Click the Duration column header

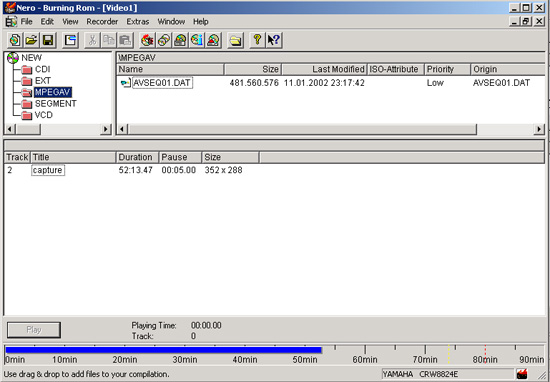(x=138, y=157)
